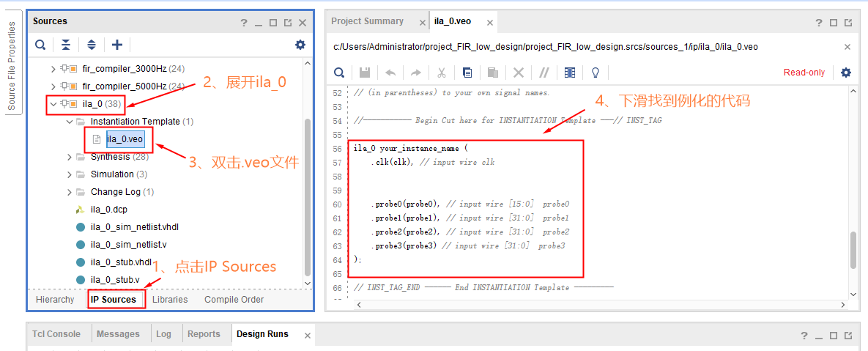Collapse Instantiation Template folder
Image resolution: width=868 pixels, height=351 pixels.
[x=70, y=121]
